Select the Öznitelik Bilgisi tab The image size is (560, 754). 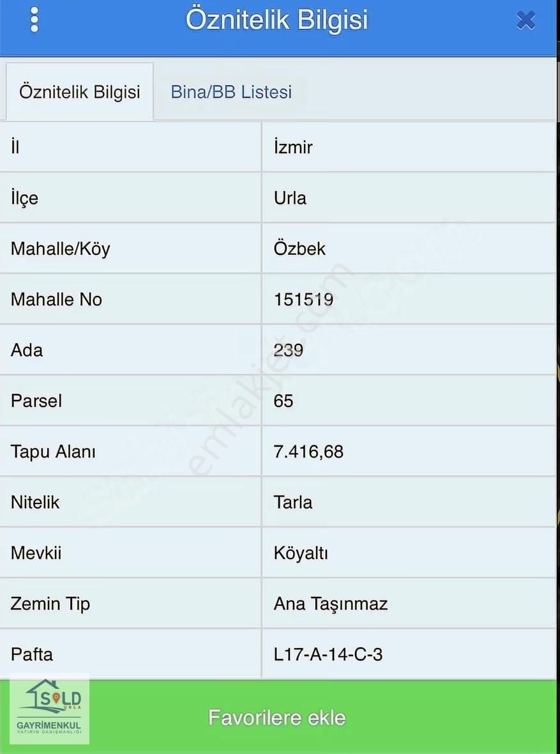coord(80,92)
